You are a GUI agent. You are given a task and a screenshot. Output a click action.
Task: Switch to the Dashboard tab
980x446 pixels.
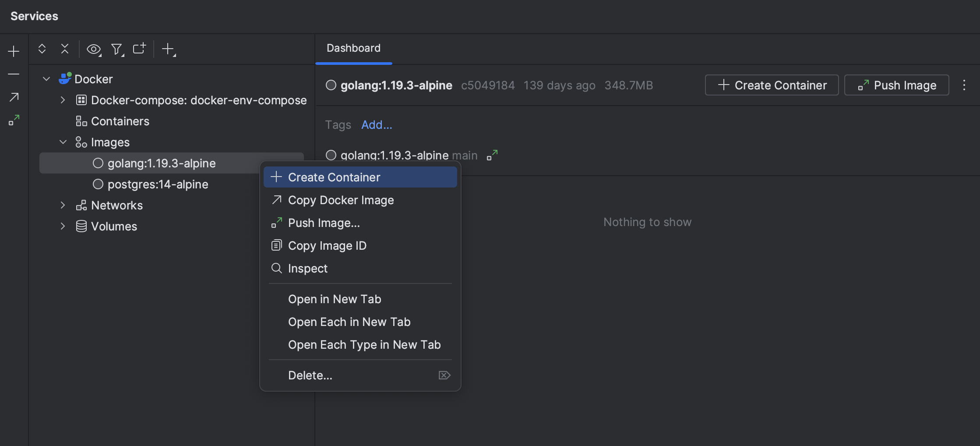[x=353, y=48]
